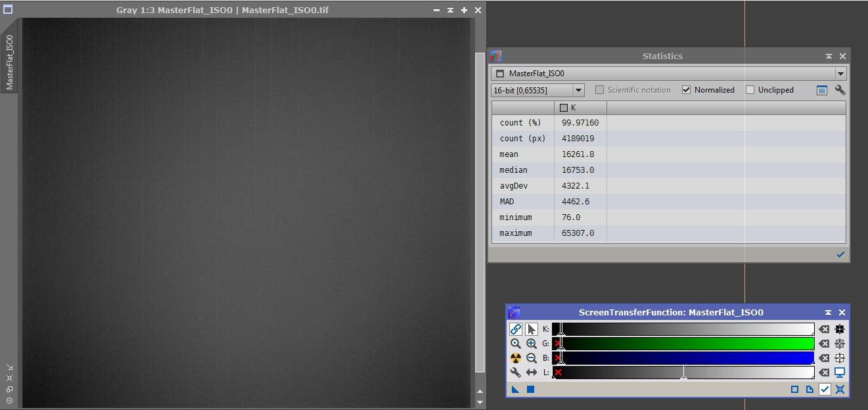Click the Statistics text view list icon
Image resolution: width=868 pixels, height=410 pixels.
[822, 90]
